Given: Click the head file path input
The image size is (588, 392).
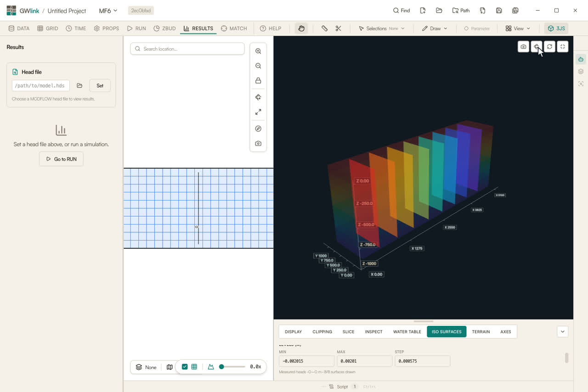Looking at the screenshot, I should pyautogui.click(x=41, y=86).
